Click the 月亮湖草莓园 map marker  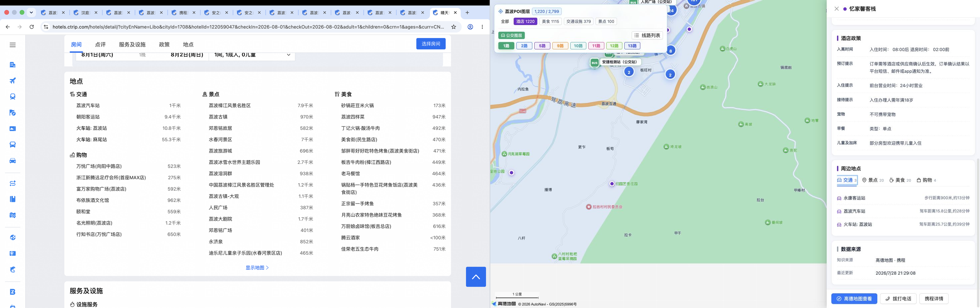[x=504, y=154]
